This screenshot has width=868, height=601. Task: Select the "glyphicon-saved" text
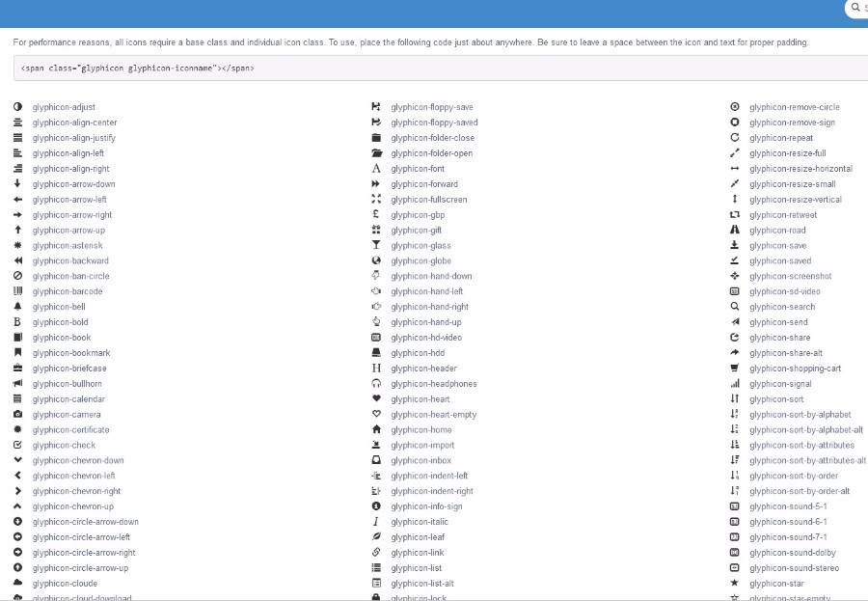[780, 260]
